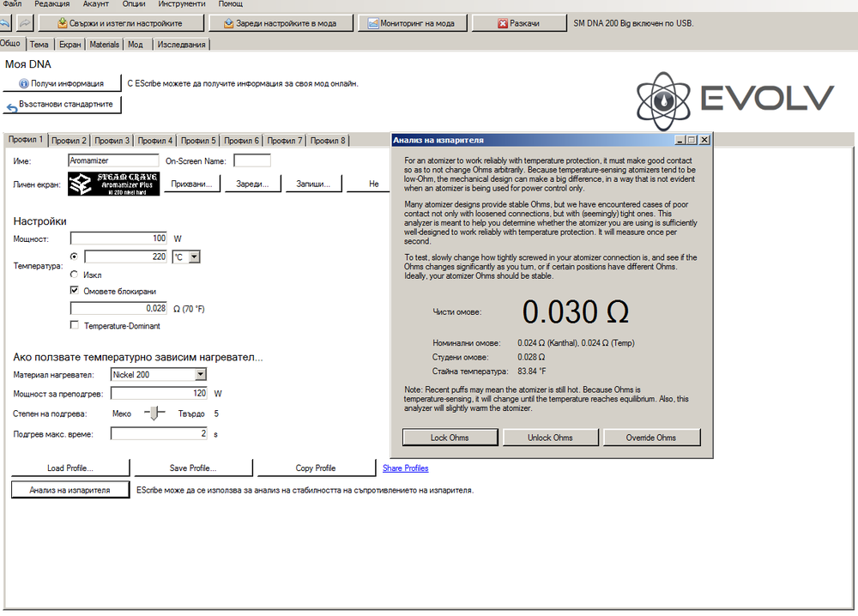Open the Инструменти menu
This screenshot has height=616, width=858.
click(x=182, y=4)
